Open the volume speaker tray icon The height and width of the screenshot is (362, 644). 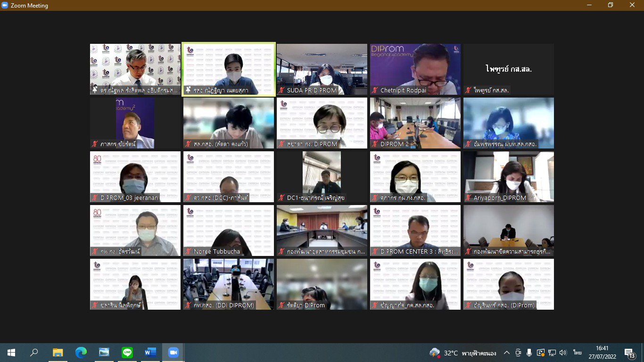(x=563, y=353)
